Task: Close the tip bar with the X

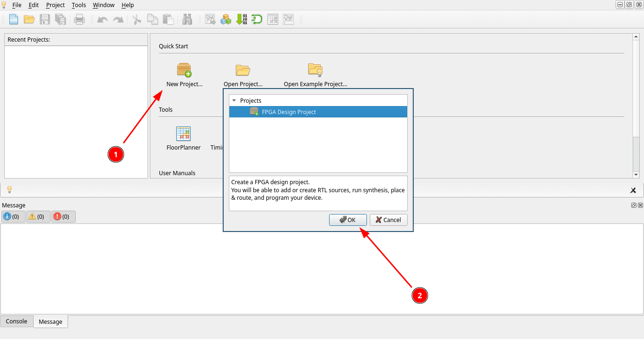Action: [633, 190]
